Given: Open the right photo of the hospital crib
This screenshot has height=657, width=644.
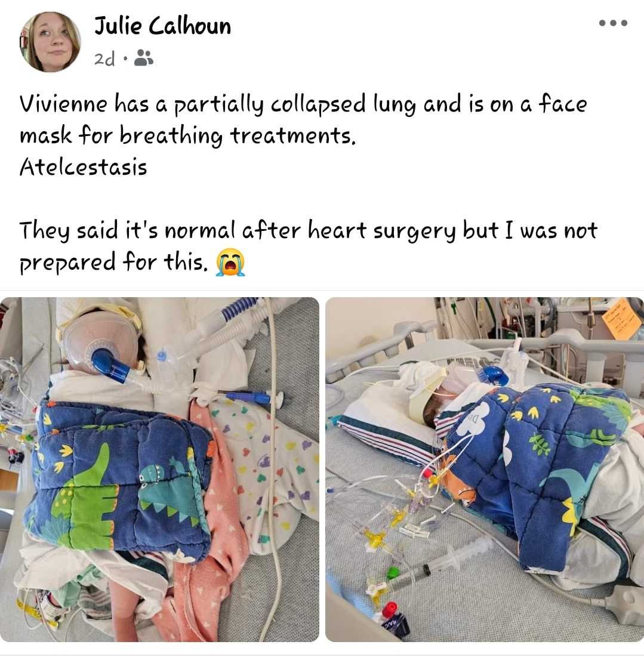Looking at the screenshot, I should click(x=485, y=469).
